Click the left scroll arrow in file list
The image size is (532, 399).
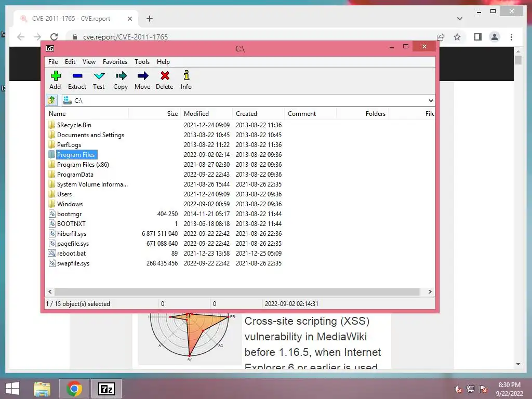click(x=50, y=292)
